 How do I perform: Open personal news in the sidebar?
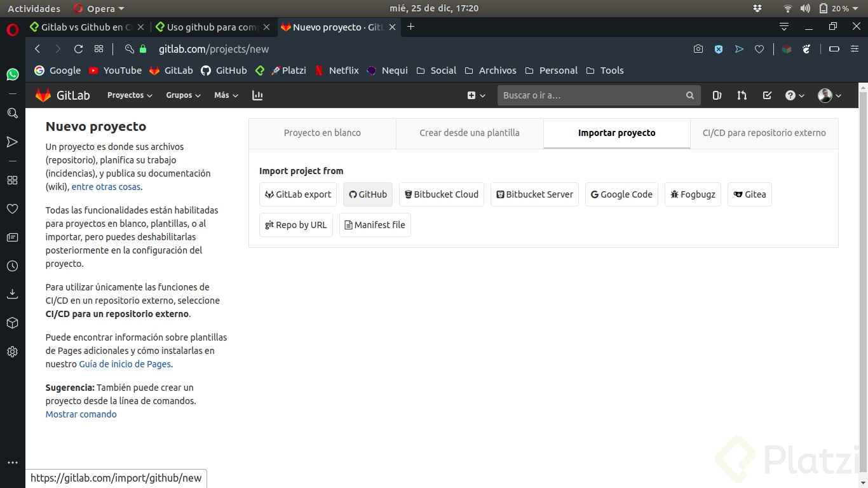(x=12, y=238)
